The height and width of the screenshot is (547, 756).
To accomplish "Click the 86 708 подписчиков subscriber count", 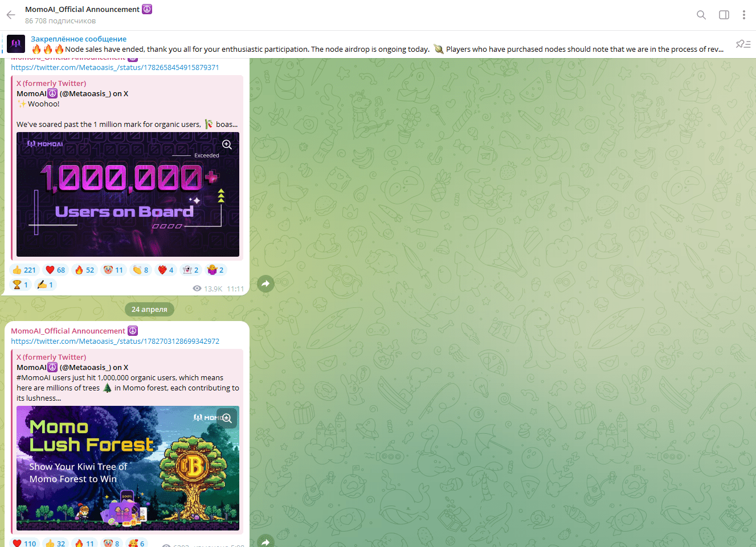I will pos(60,21).
